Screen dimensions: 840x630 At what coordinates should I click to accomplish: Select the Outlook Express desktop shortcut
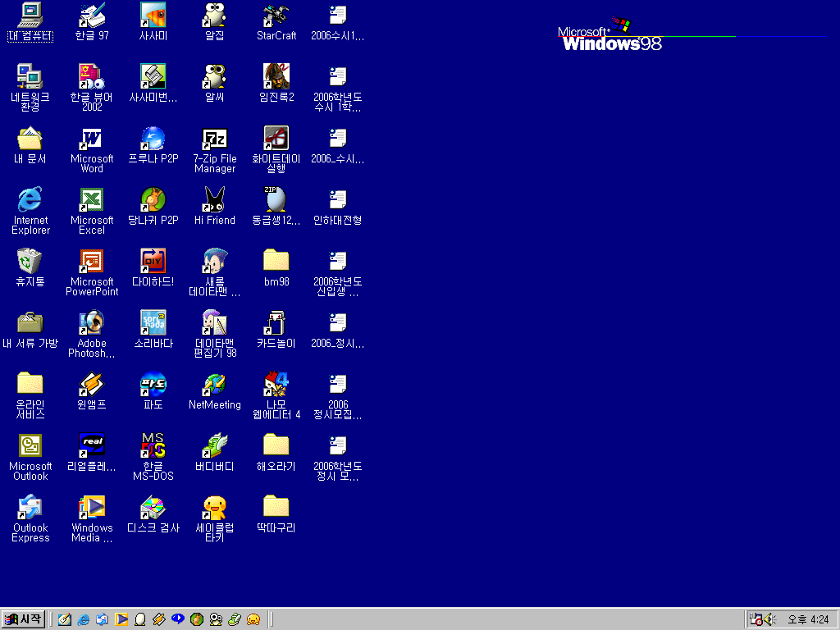pos(30,518)
